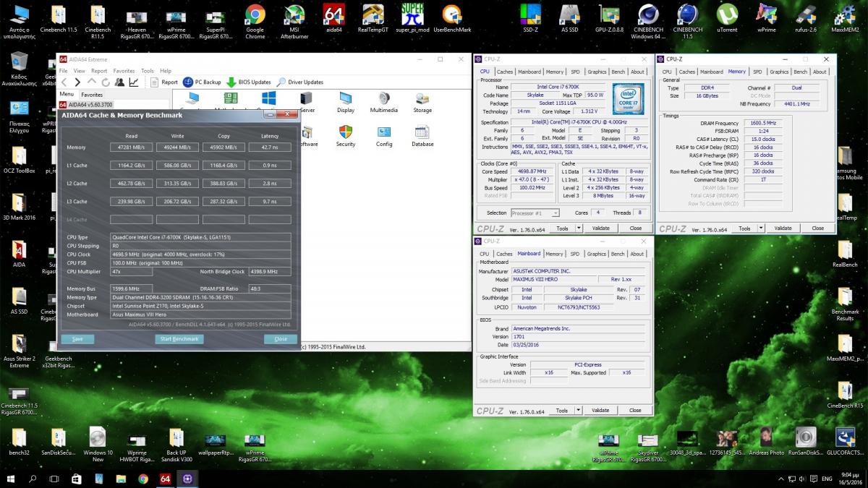Click the Memory Latency value 42.7 ns
Viewport: 868px width, 488px height.
[x=270, y=147]
